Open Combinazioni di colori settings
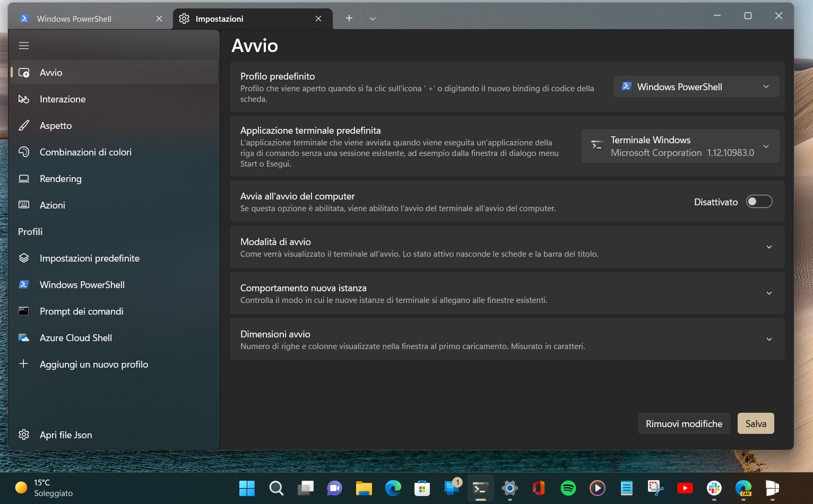The image size is (813, 504). 114,152
